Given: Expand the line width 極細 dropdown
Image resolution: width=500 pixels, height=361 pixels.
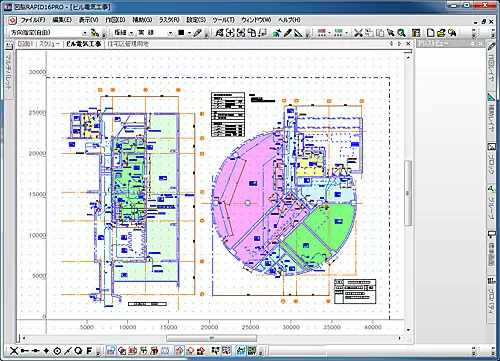Looking at the screenshot, I should click(x=123, y=33).
